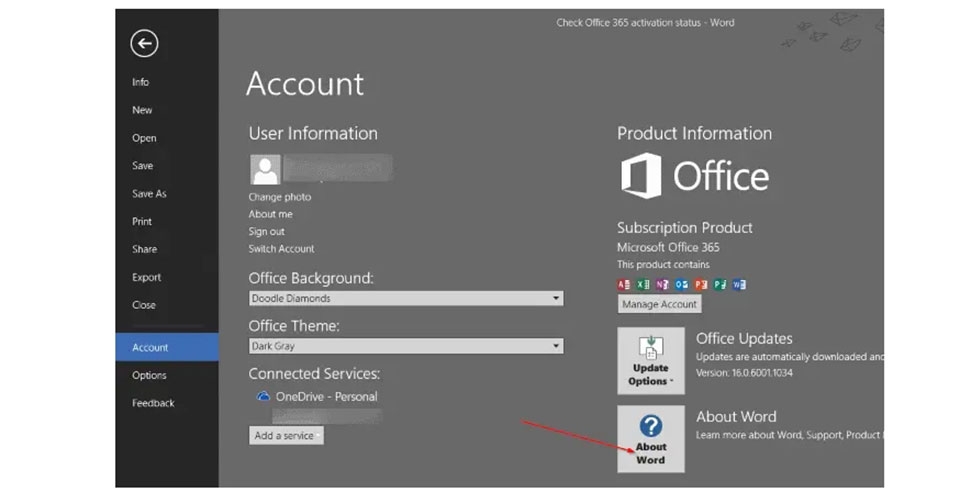Select Save in the backstage menu
960x492 pixels.
click(143, 166)
